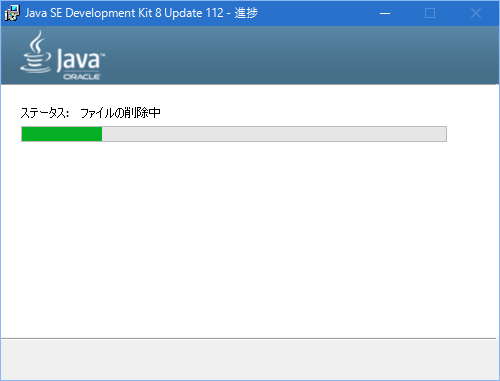This screenshot has width=500, height=381.
Task: Click the 'ステータス:' label
Action: coord(45,113)
